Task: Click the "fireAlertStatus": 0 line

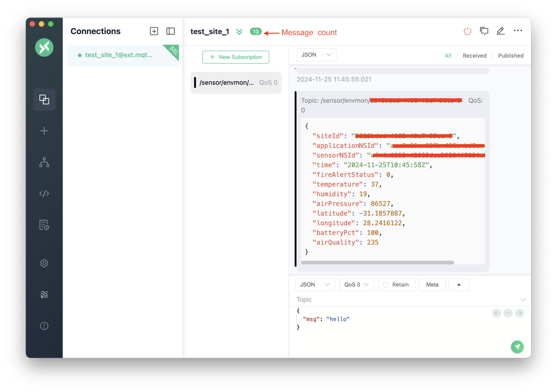Action: click(x=353, y=175)
